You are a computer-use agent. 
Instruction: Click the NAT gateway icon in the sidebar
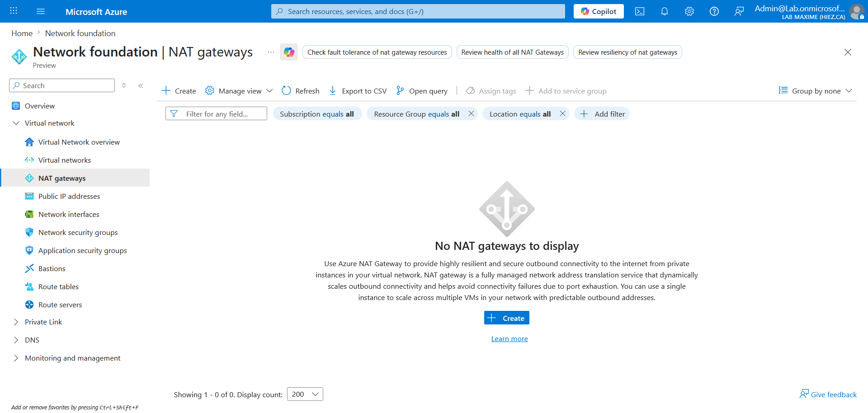29,178
